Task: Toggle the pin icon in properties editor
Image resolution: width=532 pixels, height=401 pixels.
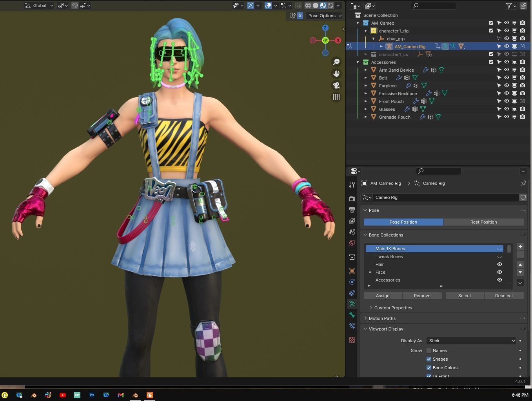Action: [x=523, y=183]
